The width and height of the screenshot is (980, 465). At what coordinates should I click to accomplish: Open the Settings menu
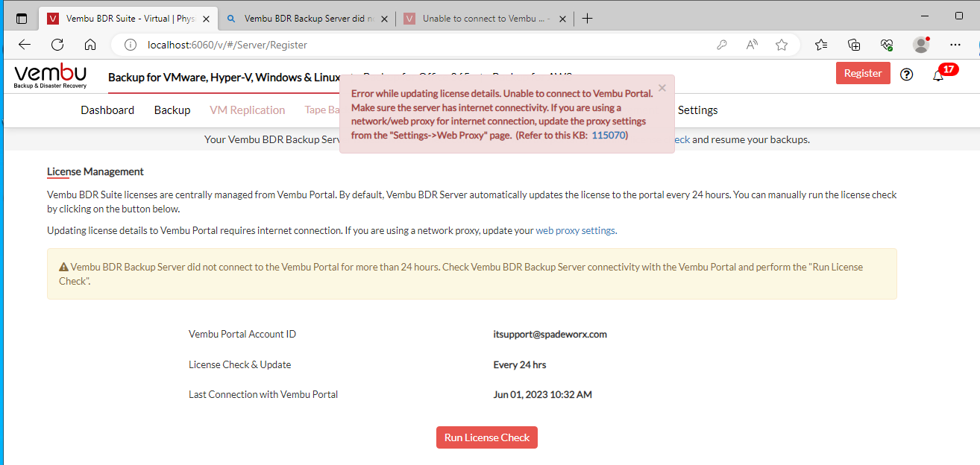(698, 110)
